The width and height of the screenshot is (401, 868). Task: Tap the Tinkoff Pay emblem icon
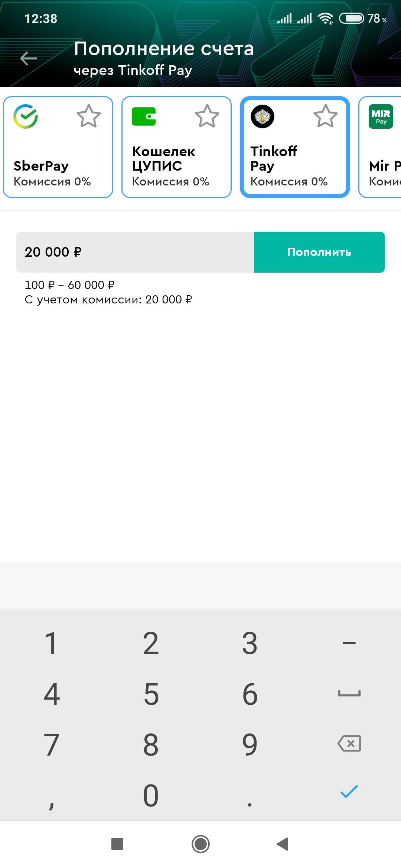(x=263, y=116)
